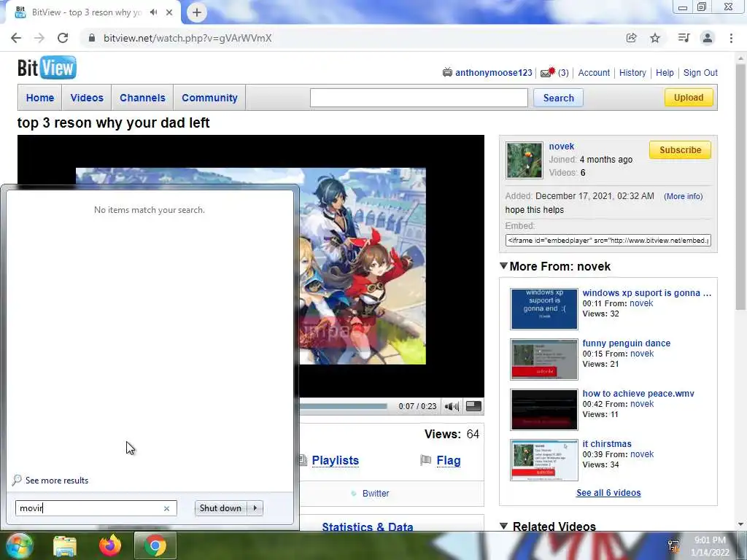Click the magnifier next to See more results

[17, 480]
